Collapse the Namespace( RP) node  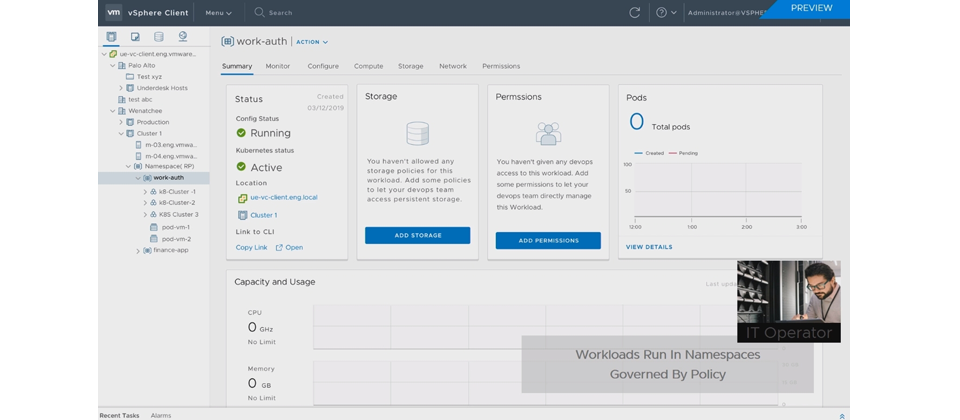click(x=129, y=166)
